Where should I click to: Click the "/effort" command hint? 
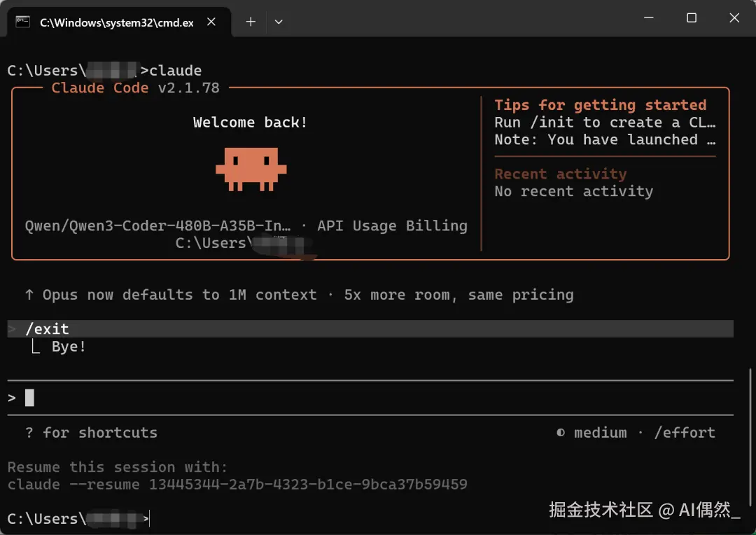coord(684,433)
